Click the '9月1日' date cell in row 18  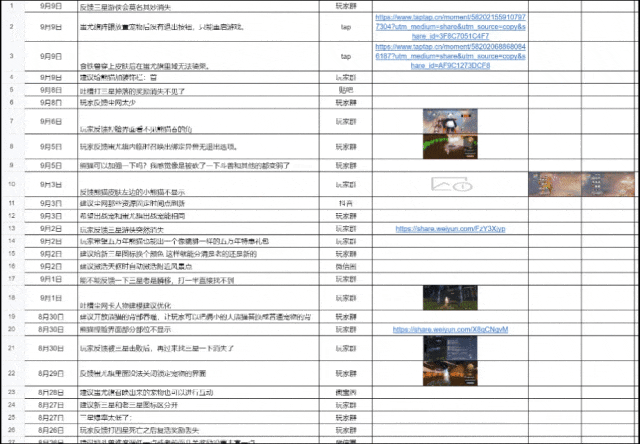pyautogui.click(x=51, y=298)
